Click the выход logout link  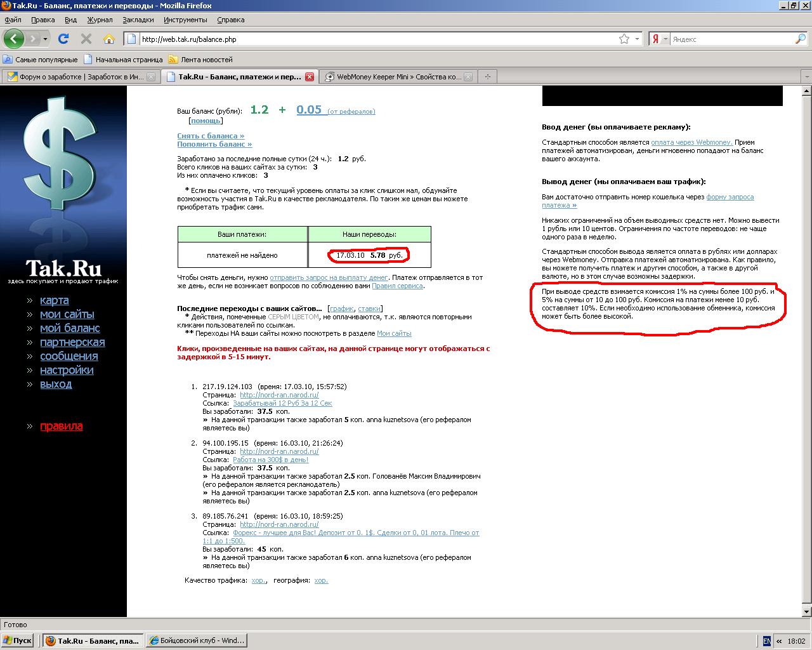56,384
